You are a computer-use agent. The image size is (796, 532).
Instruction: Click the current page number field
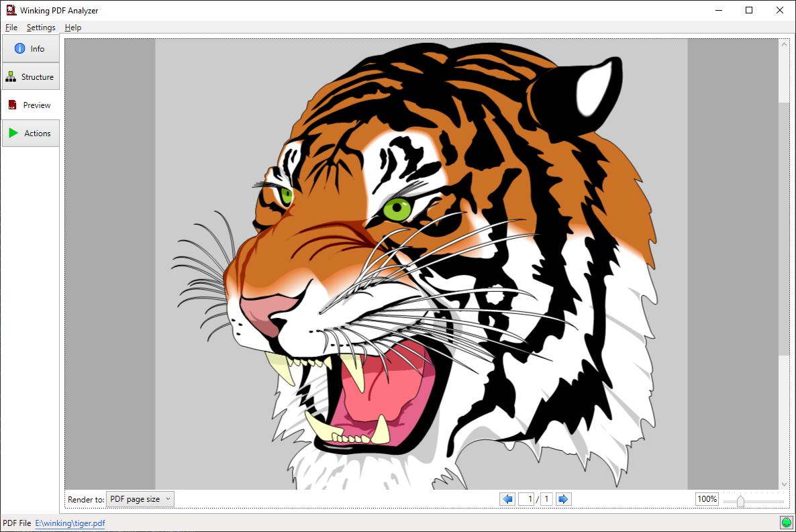(x=527, y=499)
